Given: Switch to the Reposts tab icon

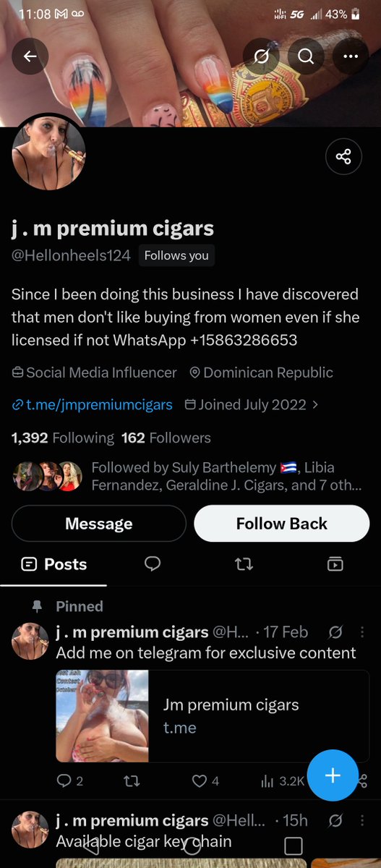Looking at the screenshot, I should (244, 564).
